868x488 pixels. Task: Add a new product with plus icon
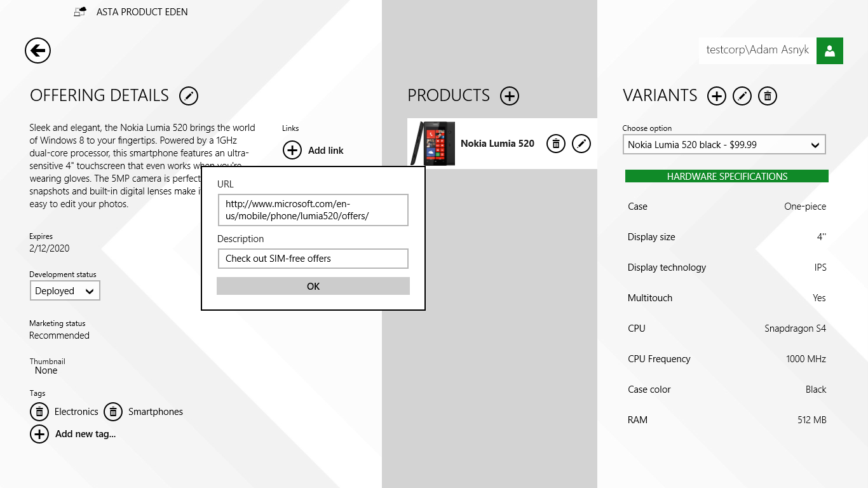coord(510,96)
